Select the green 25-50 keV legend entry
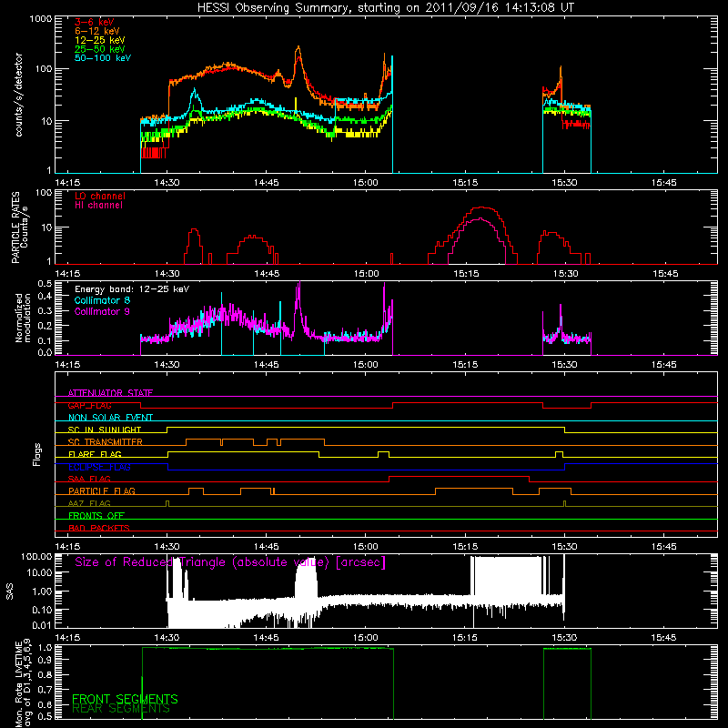 [x=100, y=49]
